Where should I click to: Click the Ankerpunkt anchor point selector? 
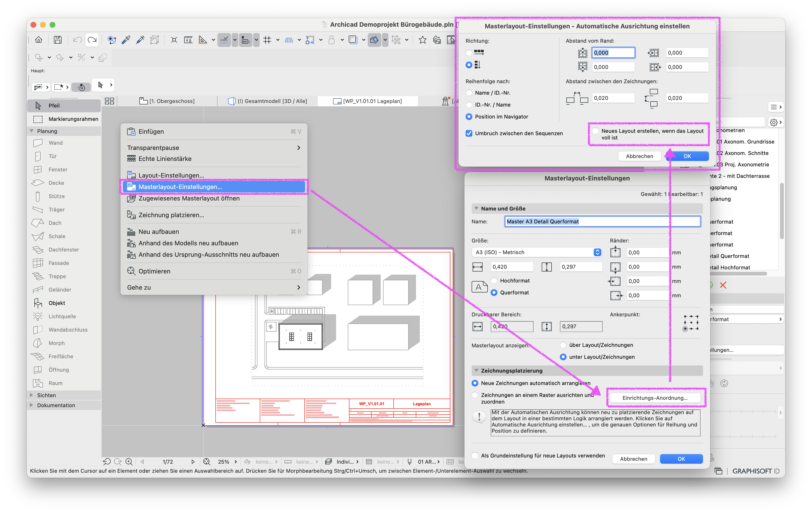[x=691, y=323]
